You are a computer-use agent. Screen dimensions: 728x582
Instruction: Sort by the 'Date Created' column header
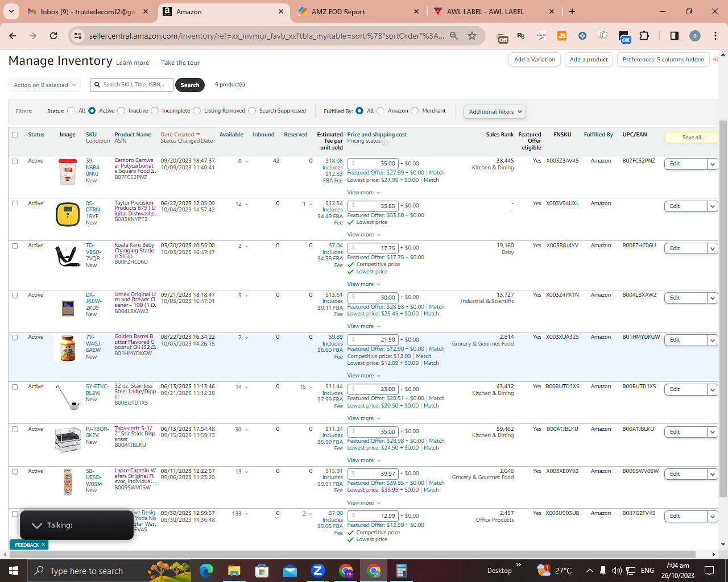pyautogui.click(x=180, y=135)
